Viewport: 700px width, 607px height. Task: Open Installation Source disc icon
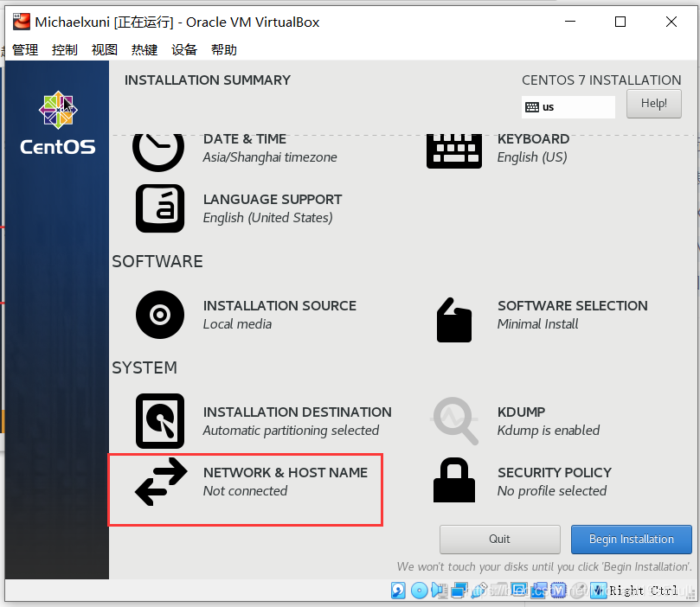(160, 315)
